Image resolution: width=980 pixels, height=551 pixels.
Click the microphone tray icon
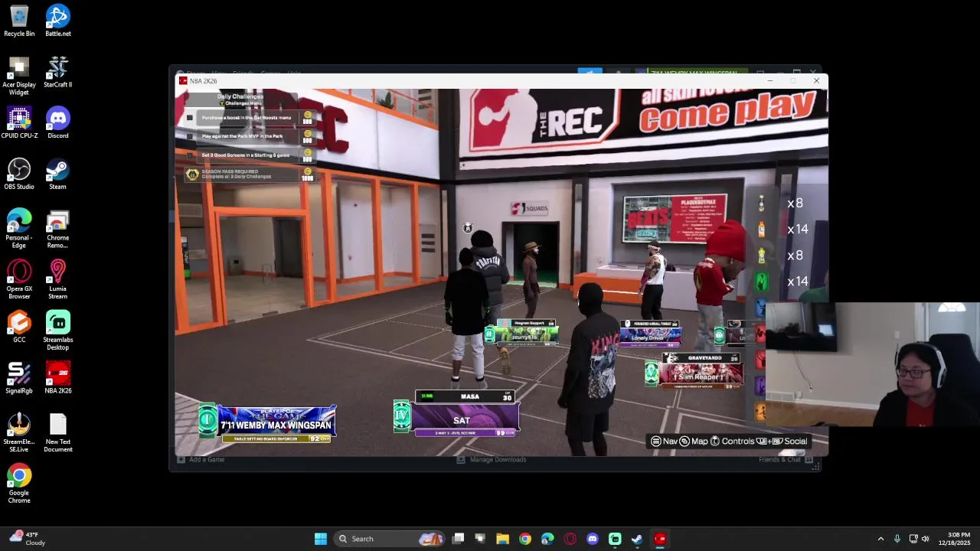point(897,539)
